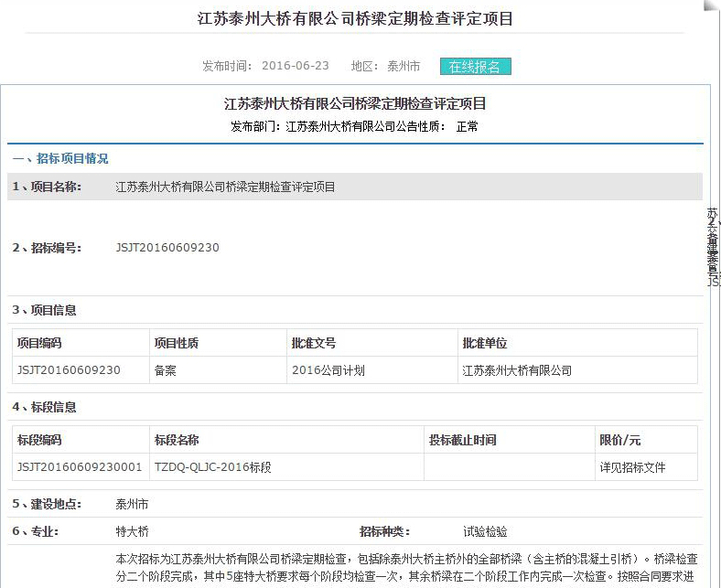This screenshot has width=721, height=588.
Task: Click the 6、专业 label
Action: pyautogui.click(x=36, y=531)
